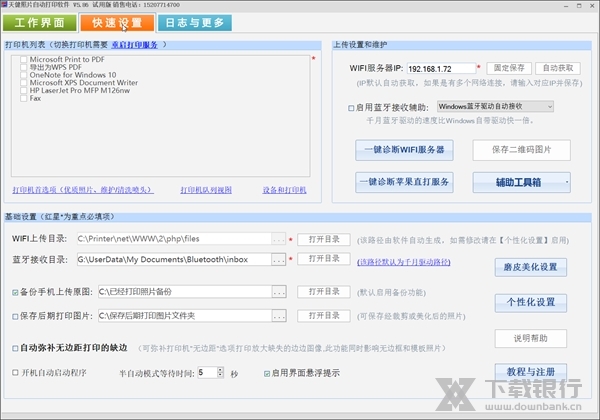
Task: Check 导出为WPS PDF printer
Action: 24,67
